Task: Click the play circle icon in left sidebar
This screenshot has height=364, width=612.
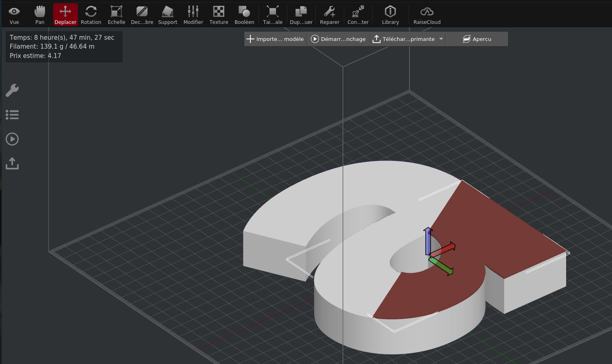Action: [x=12, y=139]
